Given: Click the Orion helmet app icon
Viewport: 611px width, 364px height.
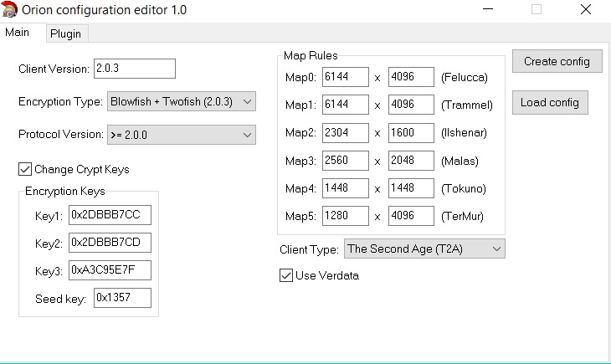Looking at the screenshot, I should tap(9, 10).
